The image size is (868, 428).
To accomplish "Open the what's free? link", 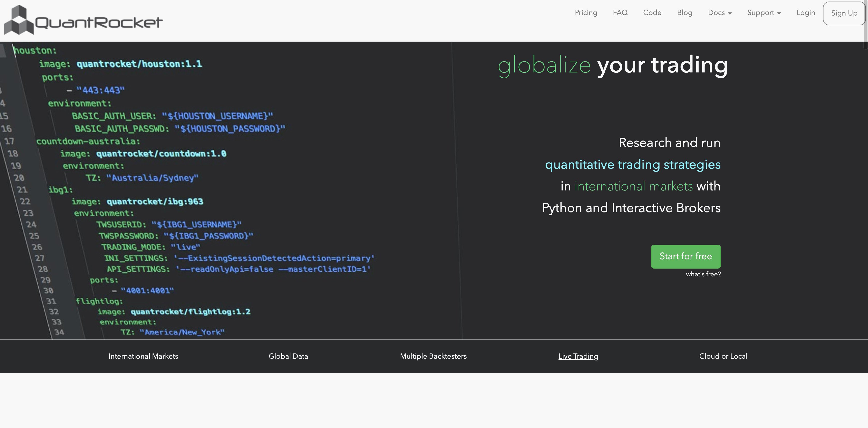I will click(703, 274).
